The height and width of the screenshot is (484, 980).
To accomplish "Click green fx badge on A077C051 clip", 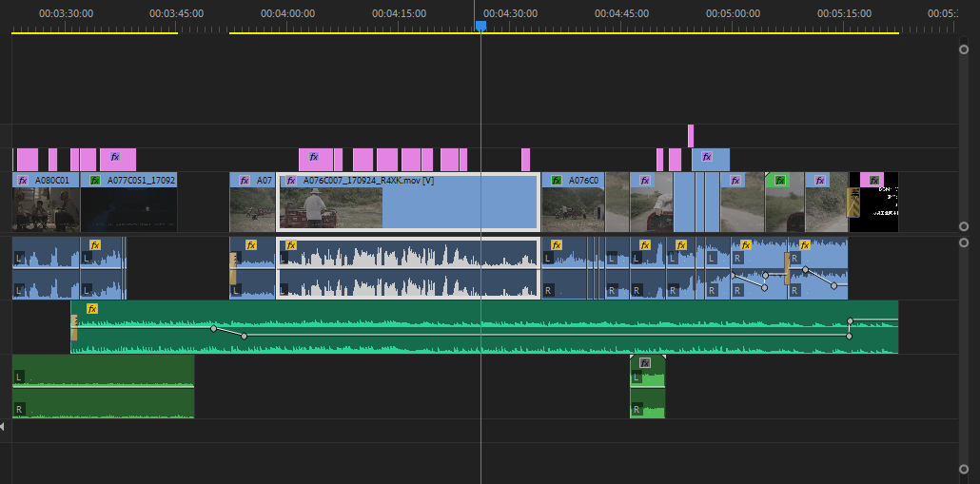I will click(95, 180).
